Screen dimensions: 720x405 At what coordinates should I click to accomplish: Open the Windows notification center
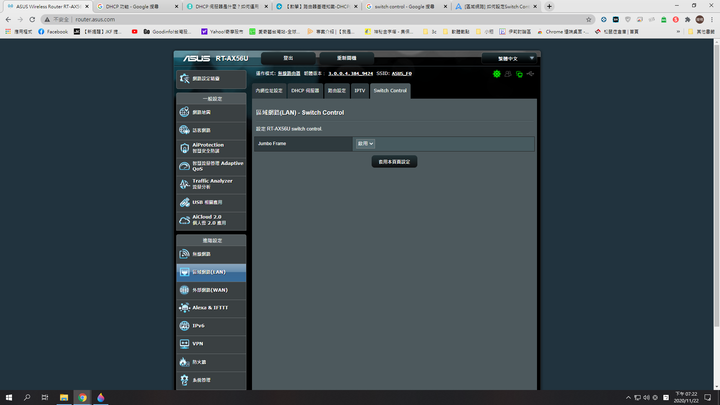708,397
